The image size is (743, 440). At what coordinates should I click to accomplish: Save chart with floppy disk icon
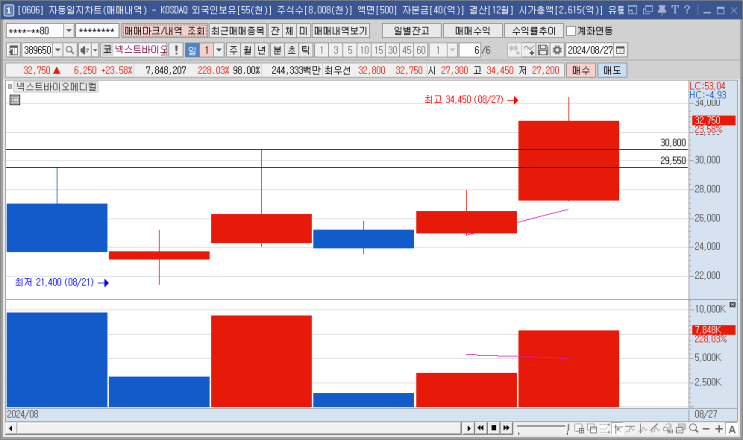pos(543,50)
